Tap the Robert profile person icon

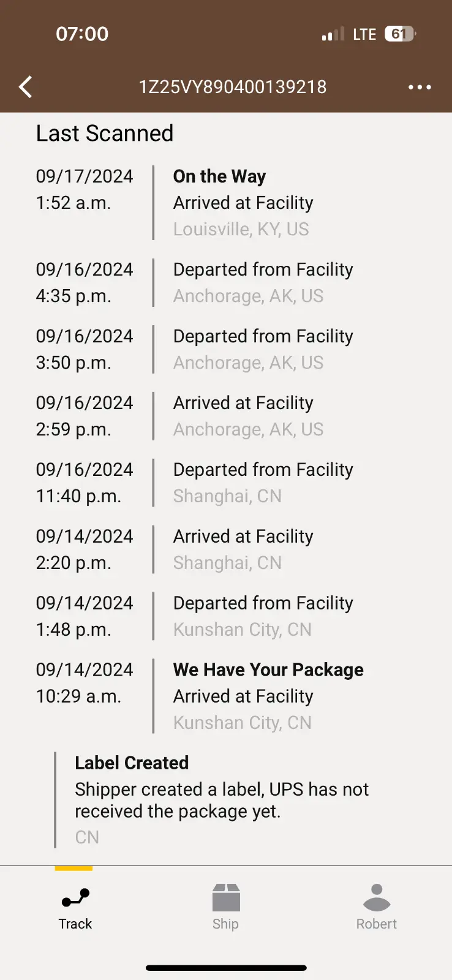tap(377, 898)
